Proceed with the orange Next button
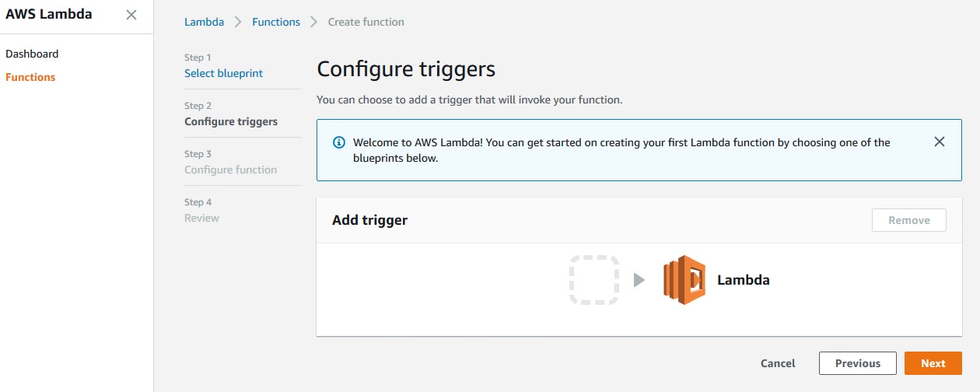 click(x=933, y=363)
